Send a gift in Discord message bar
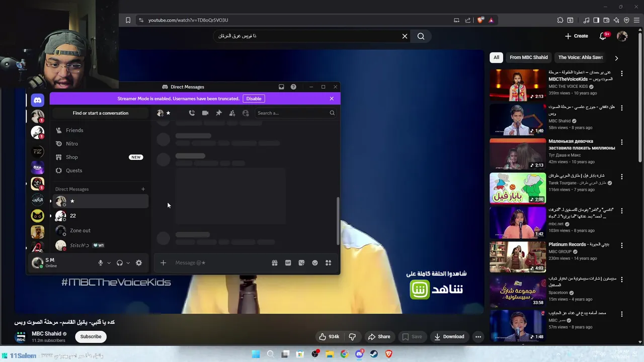 pyautogui.click(x=275, y=262)
